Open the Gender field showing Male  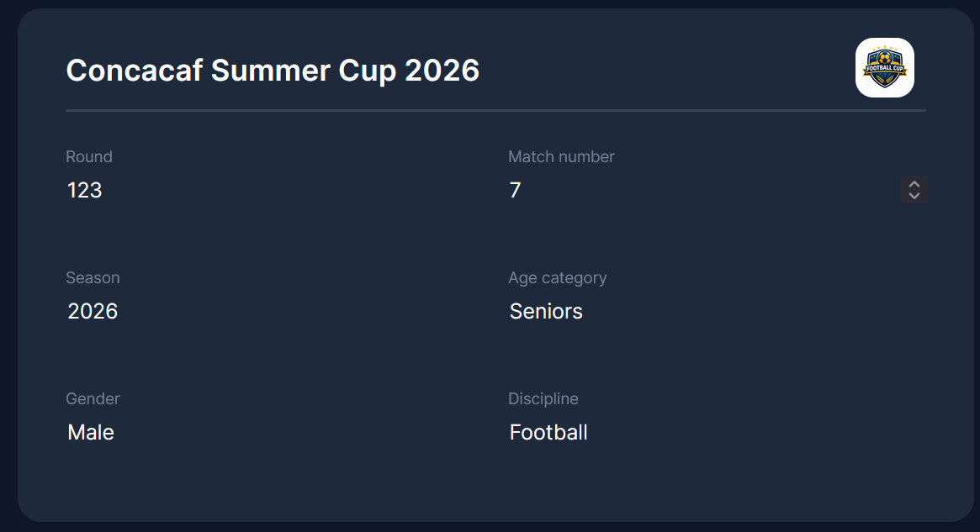click(91, 432)
